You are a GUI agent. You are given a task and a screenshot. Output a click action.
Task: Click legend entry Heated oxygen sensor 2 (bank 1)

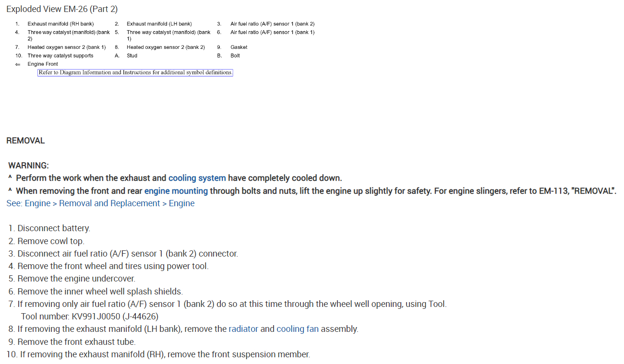coord(66,47)
